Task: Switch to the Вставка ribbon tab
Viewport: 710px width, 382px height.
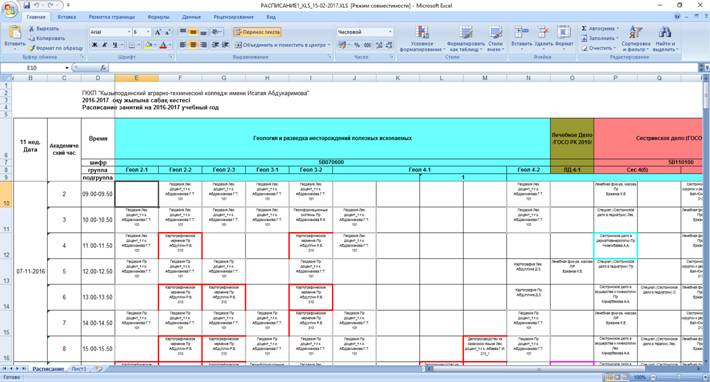Action: click(67, 17)
